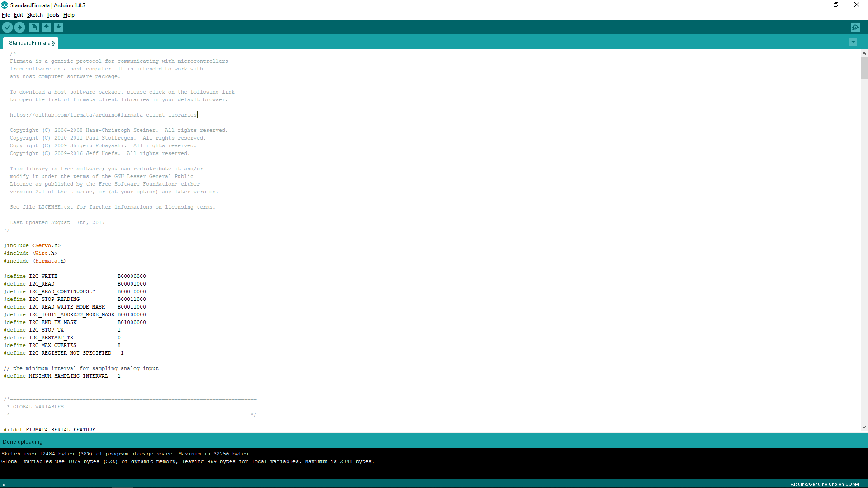Viewport: 868px width, 488px height.
Task: Open the Edit menu
Action: (18, 15)
